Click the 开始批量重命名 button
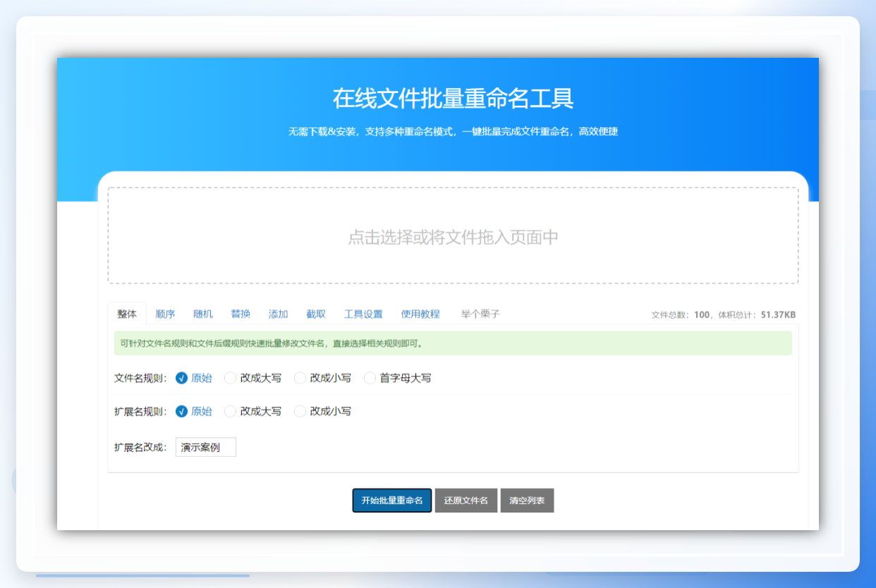Screen dimensions: 876x588 tap(392, 501)
